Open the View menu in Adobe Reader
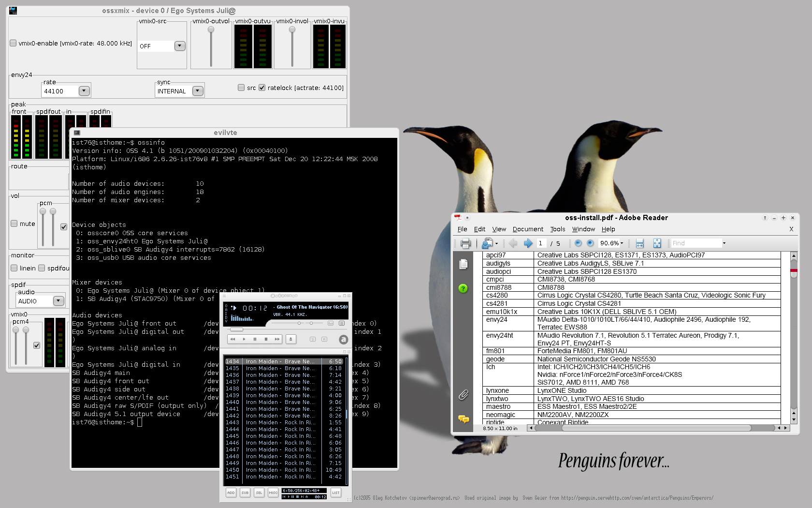812x508 pixels. click(x=499, y=229)
